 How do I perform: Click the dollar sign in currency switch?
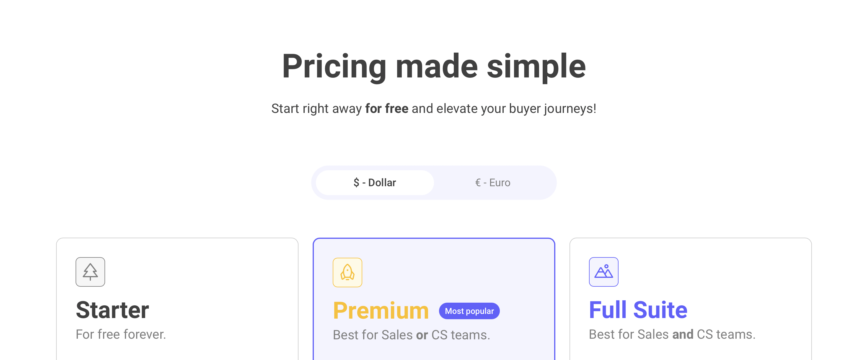356,183
